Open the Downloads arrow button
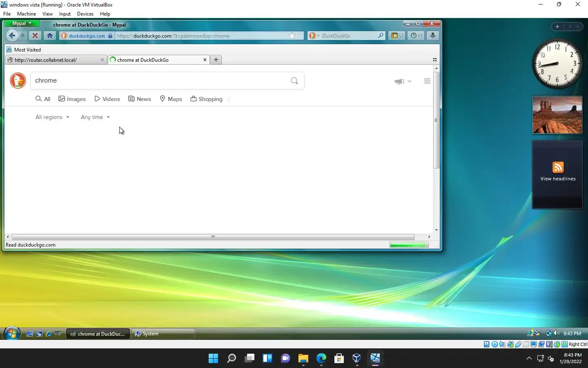Viewport: 588px width, 368px height. [x=433, y=36]
